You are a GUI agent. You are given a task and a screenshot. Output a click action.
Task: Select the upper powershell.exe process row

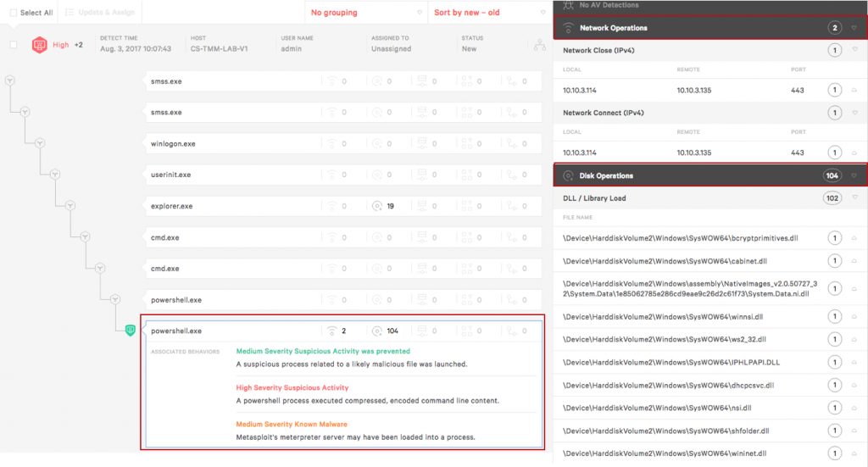344,300
